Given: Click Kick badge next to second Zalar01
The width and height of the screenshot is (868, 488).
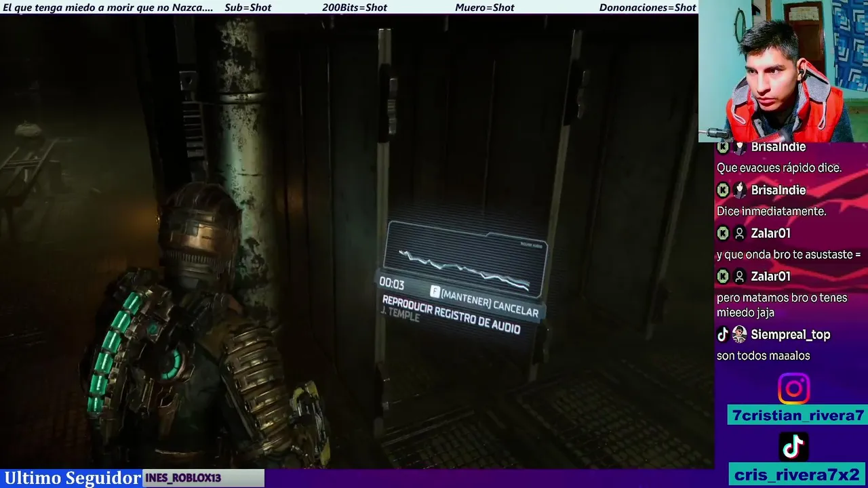Looking at the screenshot, I should click(x=723, y=277).
